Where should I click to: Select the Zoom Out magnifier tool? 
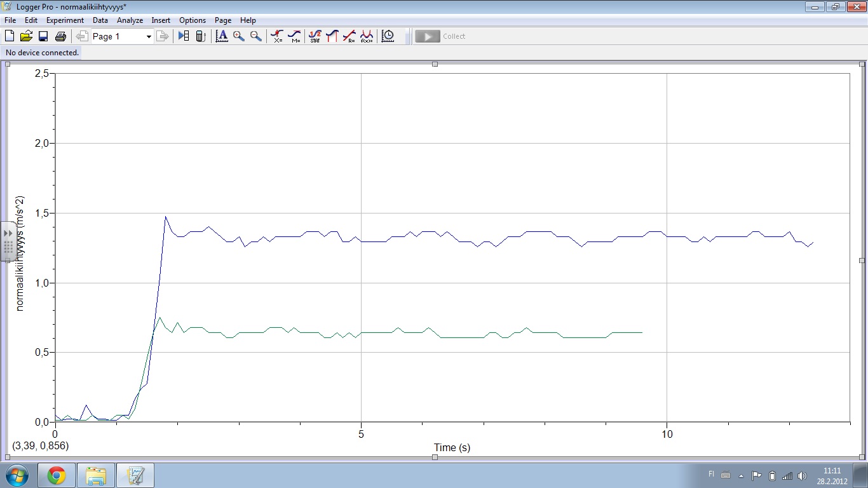coord(255,36)
